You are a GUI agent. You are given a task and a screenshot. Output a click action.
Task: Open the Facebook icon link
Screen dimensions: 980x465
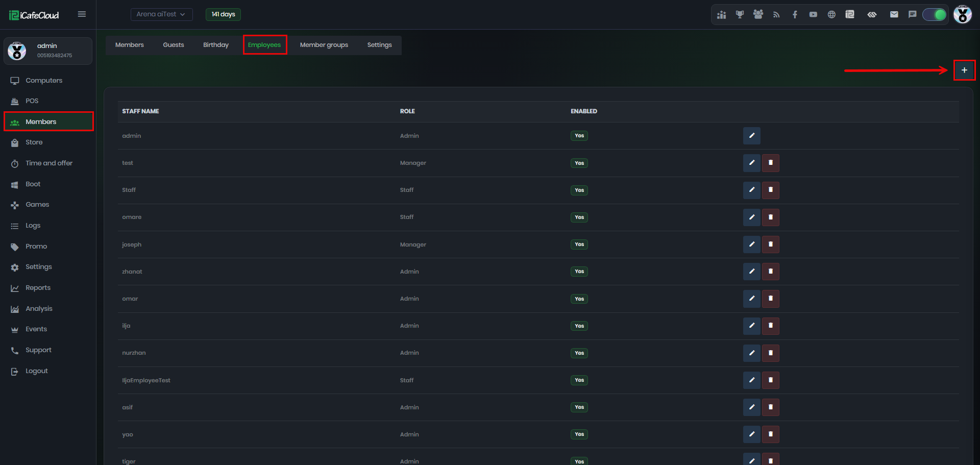click(795, 15)
